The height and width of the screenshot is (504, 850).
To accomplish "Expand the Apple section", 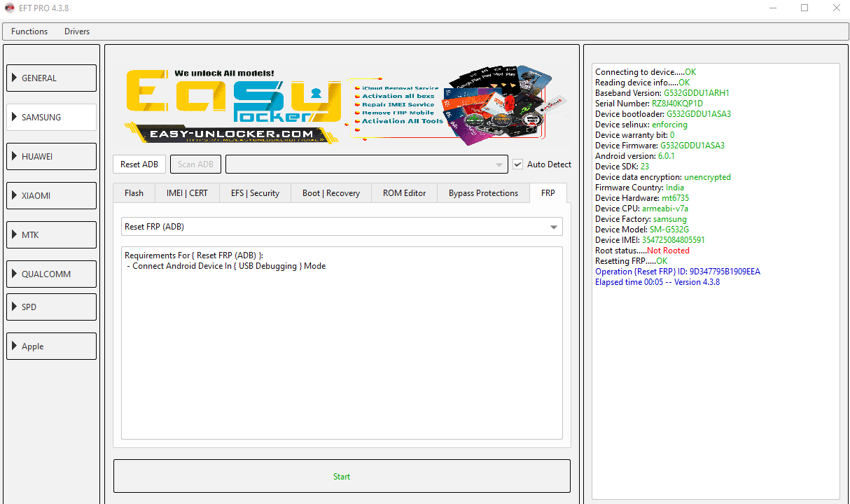I will tap(51, 346).
